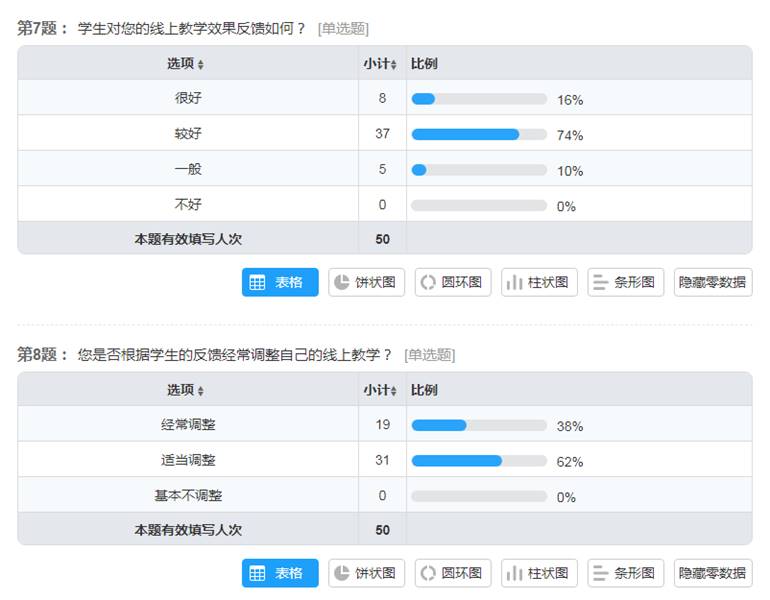Display 柱状图 column chart for question 8

pos(539,573)
